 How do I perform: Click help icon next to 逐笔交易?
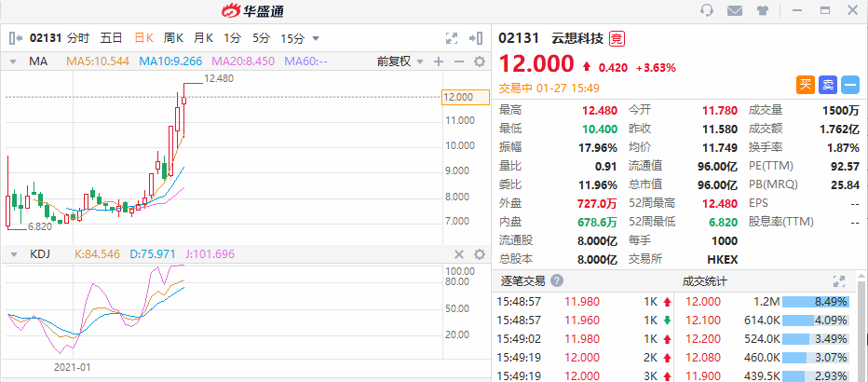[557, 280]
